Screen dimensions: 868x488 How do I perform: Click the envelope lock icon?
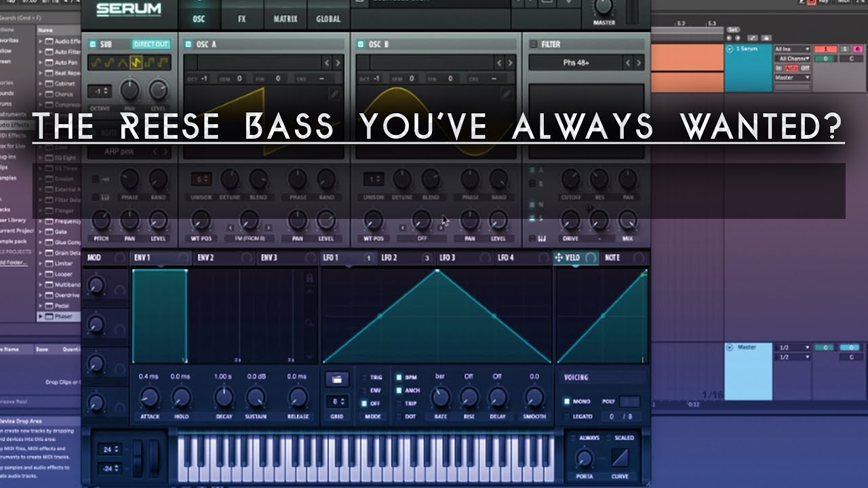point(309,278)
